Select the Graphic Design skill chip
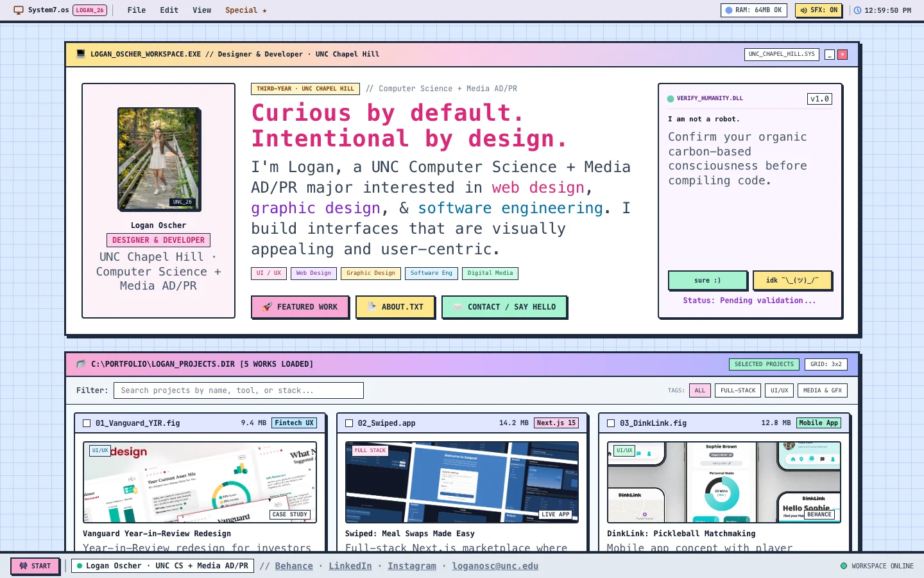The width and height of the screenshot is (924, 578). coord(371,274)
